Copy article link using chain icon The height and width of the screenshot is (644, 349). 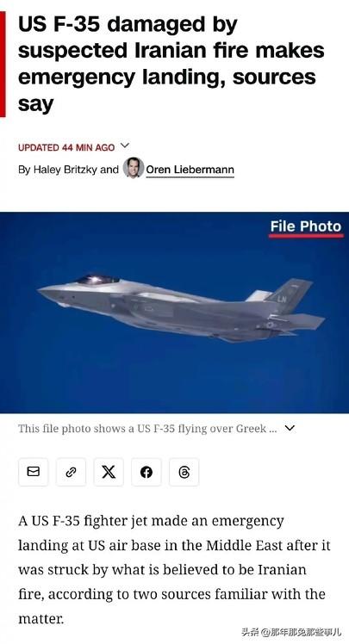[x=71, y=472]
